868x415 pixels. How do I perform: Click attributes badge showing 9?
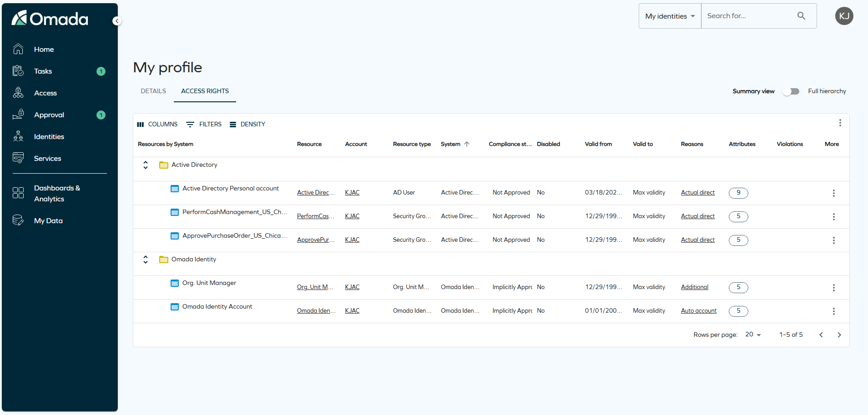tap(738, 193)
